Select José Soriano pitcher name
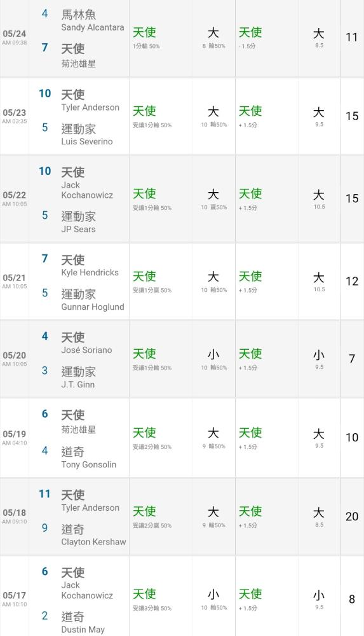364x636 pixels. coord(86,350)
